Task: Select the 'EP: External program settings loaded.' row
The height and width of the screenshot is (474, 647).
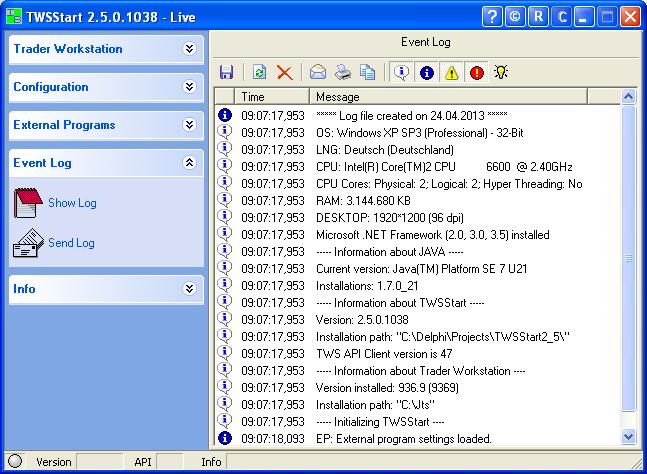Action: pyautogui.click(x=417, y=439)
